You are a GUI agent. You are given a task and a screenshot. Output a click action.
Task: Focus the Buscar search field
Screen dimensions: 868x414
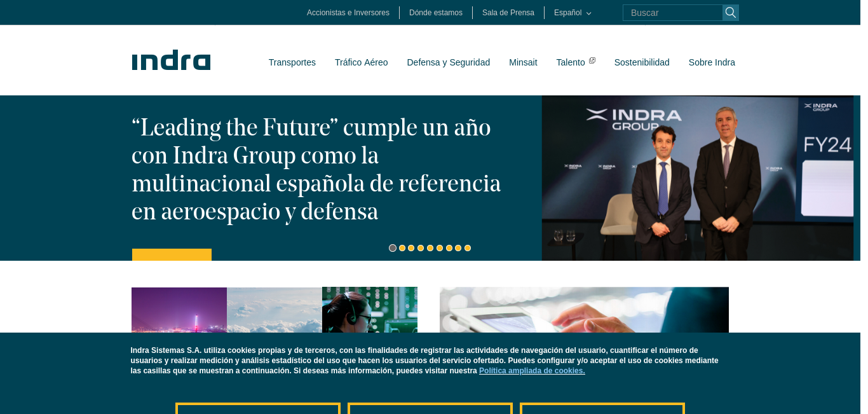673,13
